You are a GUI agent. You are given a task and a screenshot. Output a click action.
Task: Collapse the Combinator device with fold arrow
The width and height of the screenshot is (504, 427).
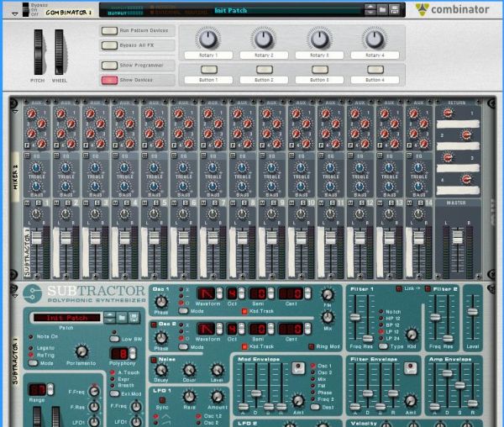coord(15,13)
